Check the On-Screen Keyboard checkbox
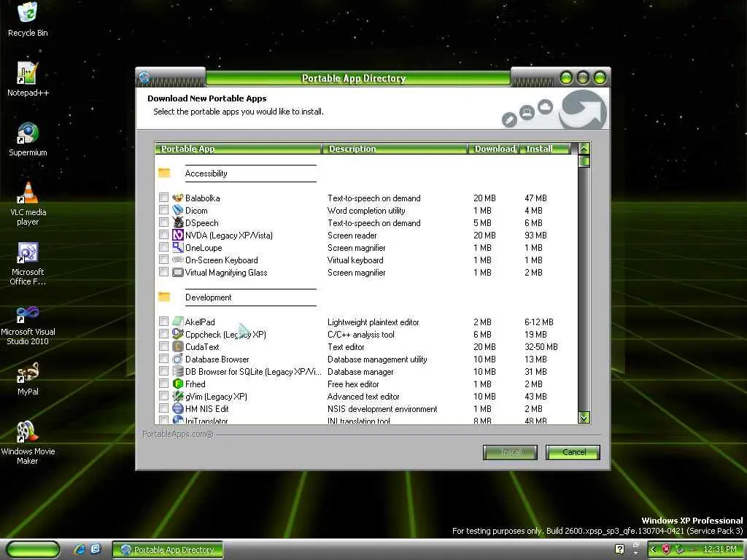This screenshot has height=560, width=747. pyautogui.click(x=163, y=259)
